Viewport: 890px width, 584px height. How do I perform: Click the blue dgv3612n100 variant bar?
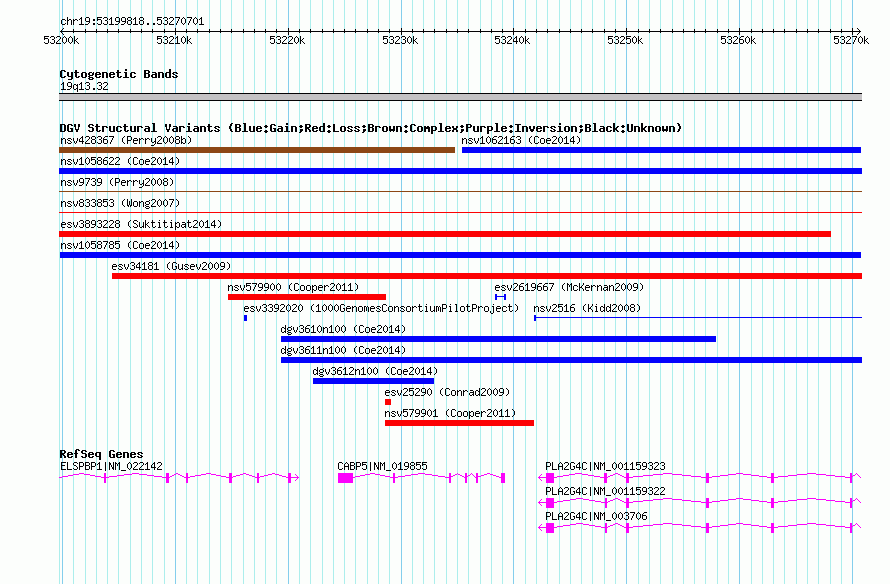click(x=373, y=381)
